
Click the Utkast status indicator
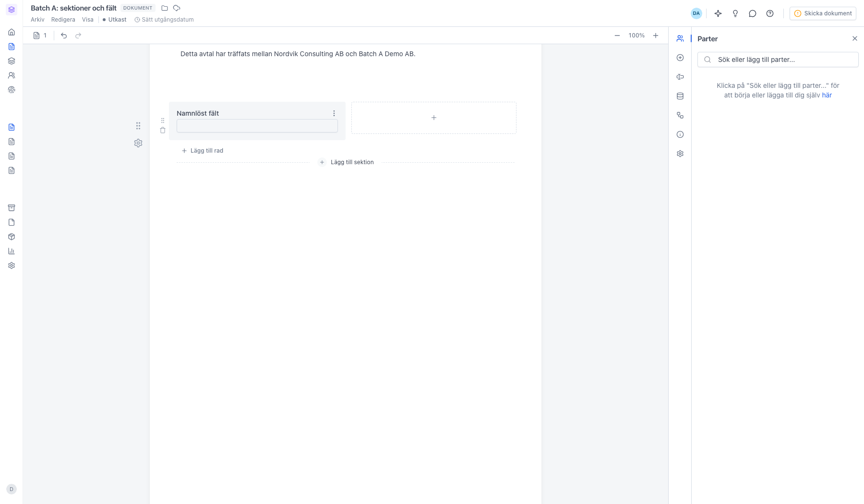pos(114,20)
